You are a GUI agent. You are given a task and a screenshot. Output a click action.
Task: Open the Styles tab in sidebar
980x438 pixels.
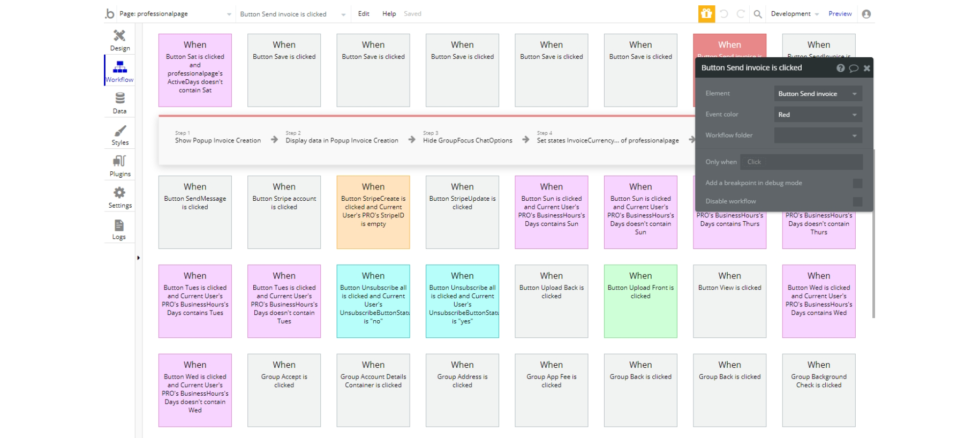tap(119, 134)
